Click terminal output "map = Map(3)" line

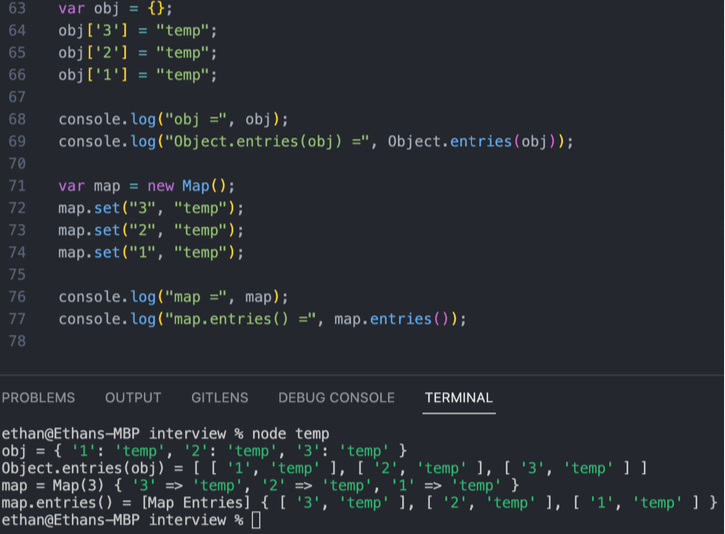click(x=260, y=485)
